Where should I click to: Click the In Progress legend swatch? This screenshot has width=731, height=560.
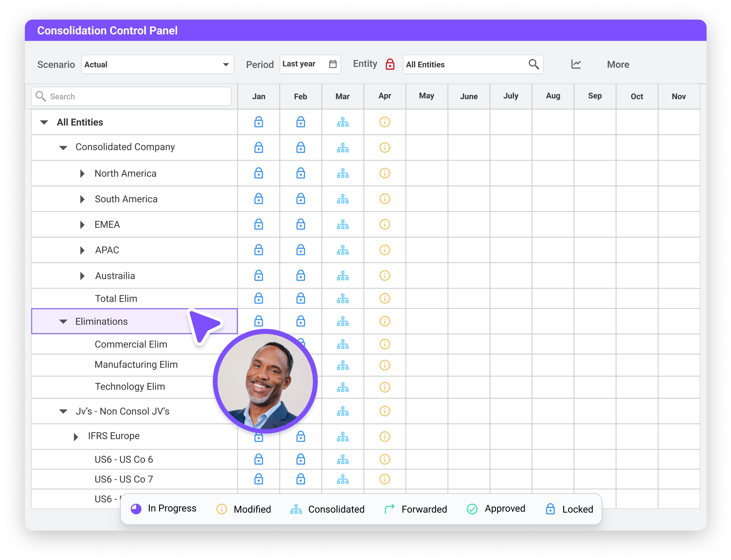(136, 509)
